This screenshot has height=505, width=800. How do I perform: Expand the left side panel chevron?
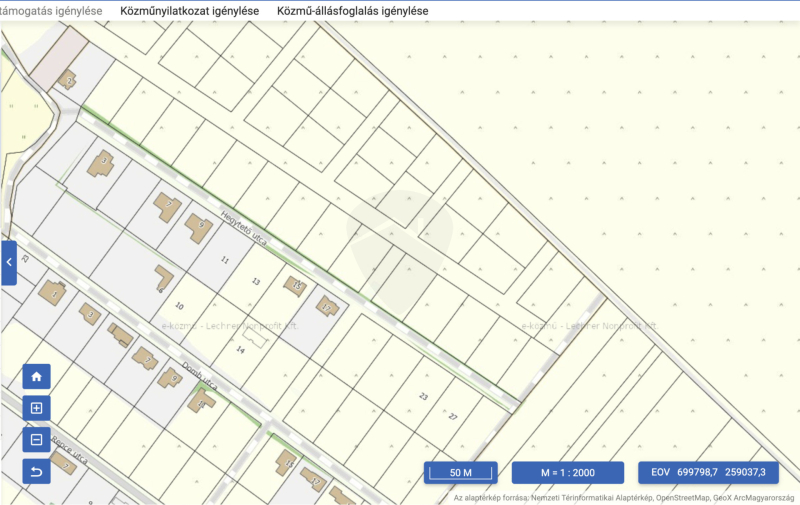click(x=9, y=262)
